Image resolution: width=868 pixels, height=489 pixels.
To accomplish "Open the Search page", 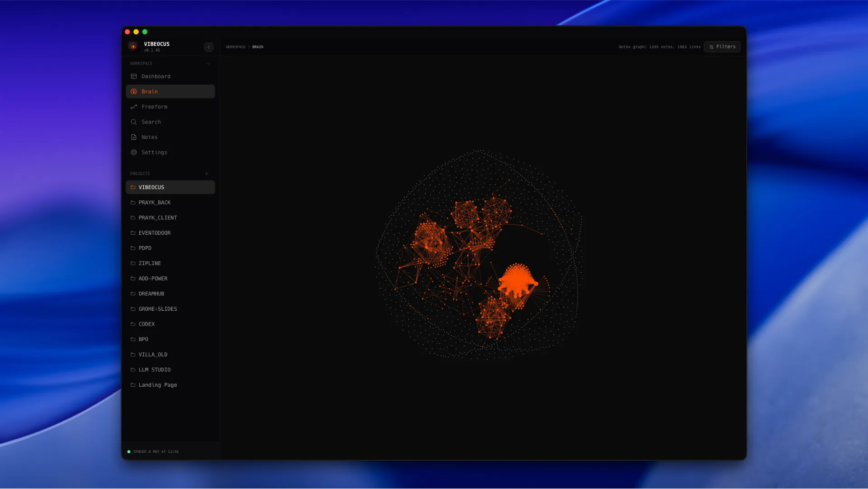I will click(170, 122).
